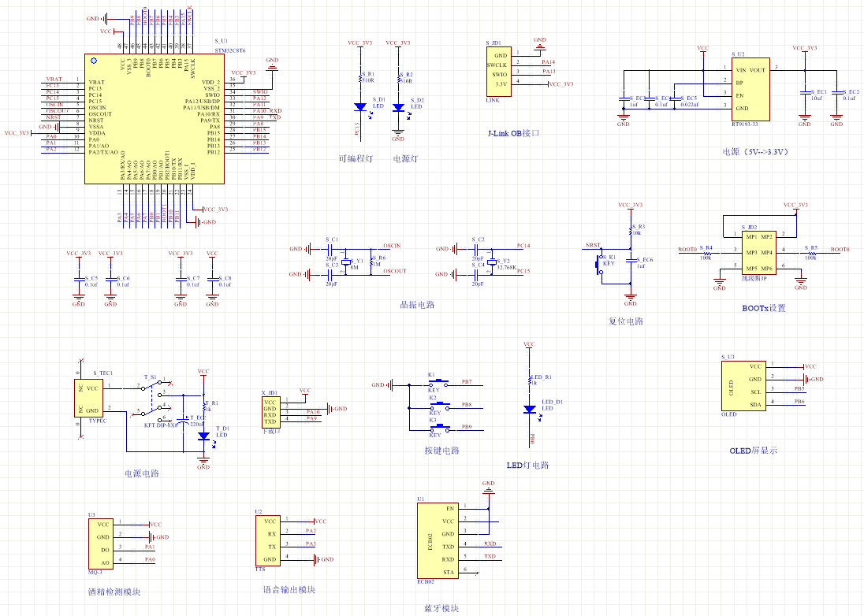The height and width of the screenshot is (616, 864).
Task: Click the T_D1 LED symbol
Action: pyautogui.click(x=204, y=436)
